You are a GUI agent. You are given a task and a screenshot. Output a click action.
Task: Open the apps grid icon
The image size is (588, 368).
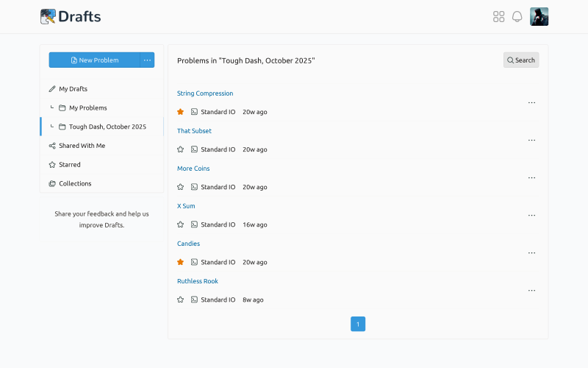[498, 16]
